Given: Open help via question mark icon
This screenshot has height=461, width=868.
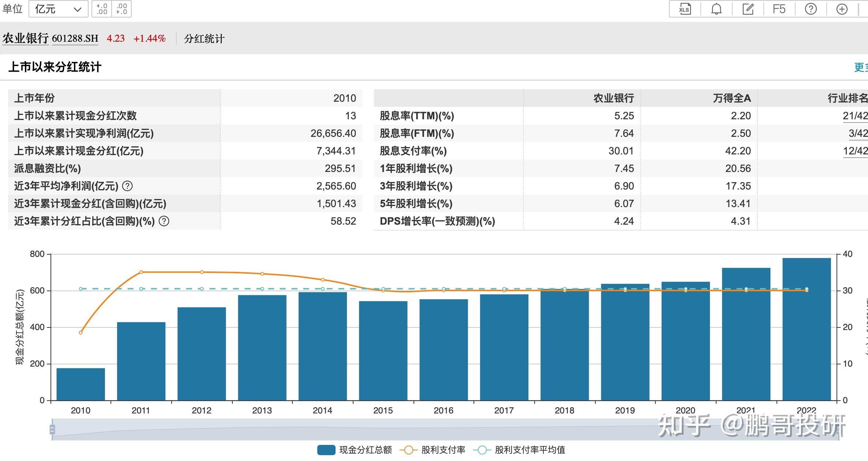Looking at the screenshot, I should (x=811, y=9).
